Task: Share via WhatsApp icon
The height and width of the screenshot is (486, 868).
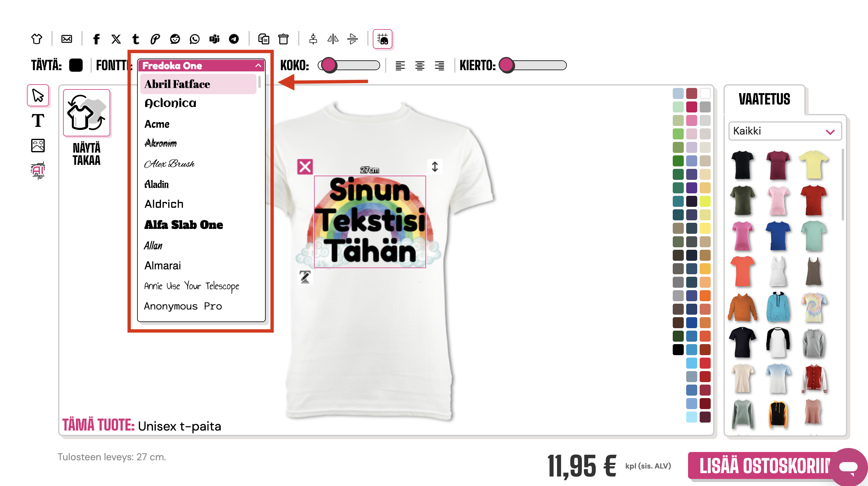Action: (194, 39)
